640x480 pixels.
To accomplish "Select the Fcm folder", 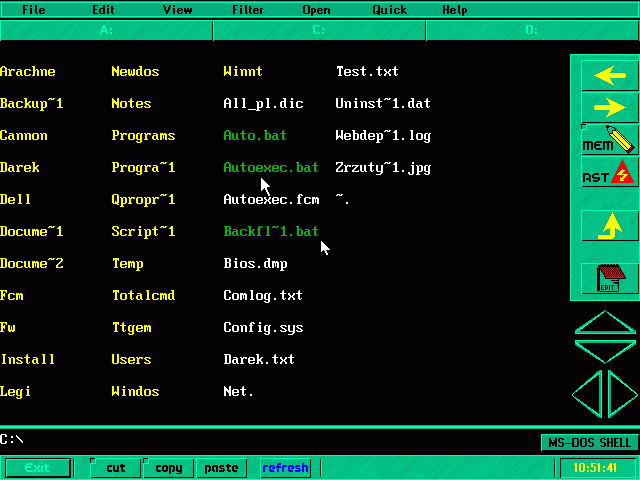I will coord(12,296).
